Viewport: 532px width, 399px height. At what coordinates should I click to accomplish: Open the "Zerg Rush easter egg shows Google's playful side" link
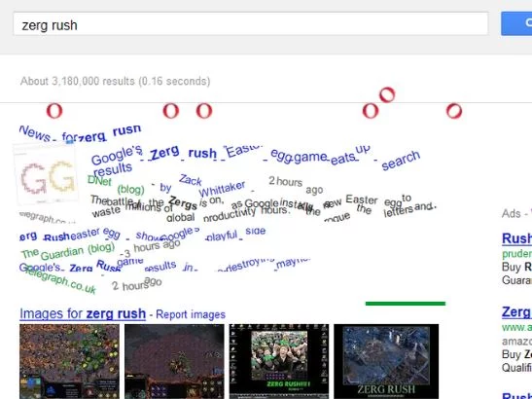[143, 235]
